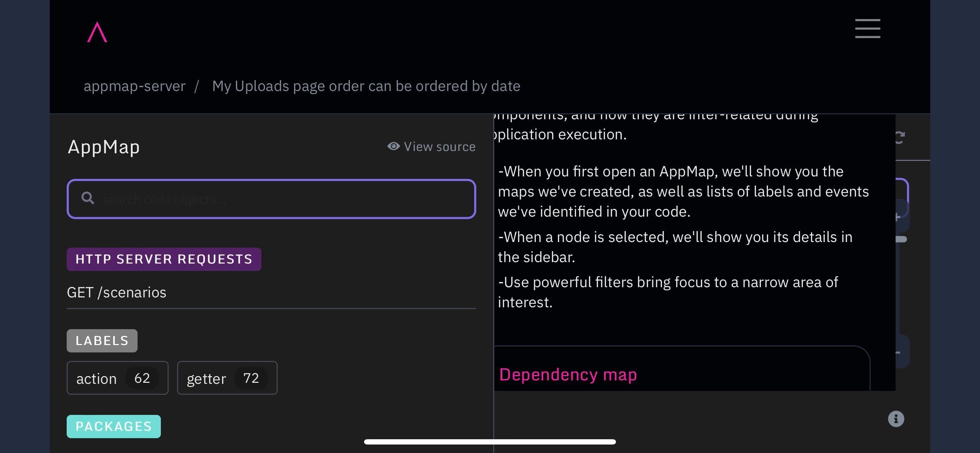
Task: Click the My Uploads page order breadcrumb
Action: 366,86
